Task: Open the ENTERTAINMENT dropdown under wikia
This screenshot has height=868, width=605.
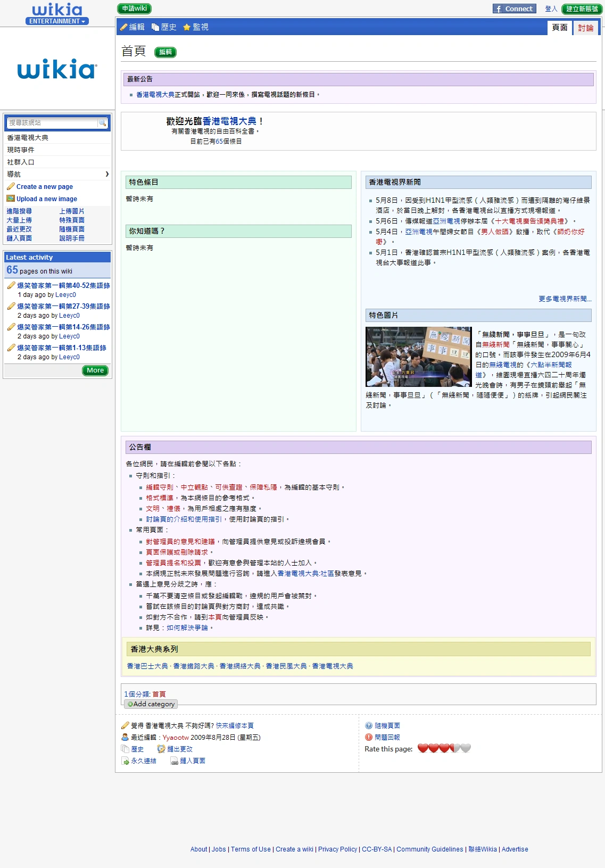Action: [x=57, y=21]
